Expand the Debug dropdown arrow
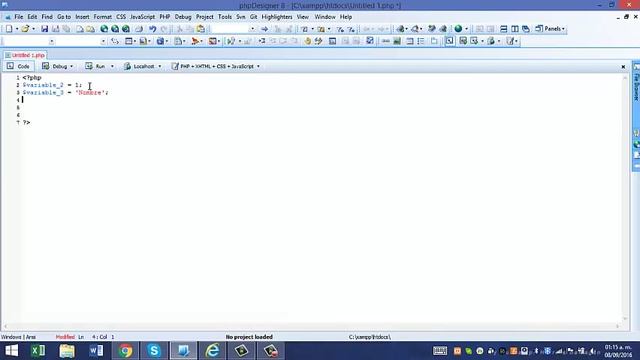Viewport: 640px width, 360px height. [x=71, y=67]
